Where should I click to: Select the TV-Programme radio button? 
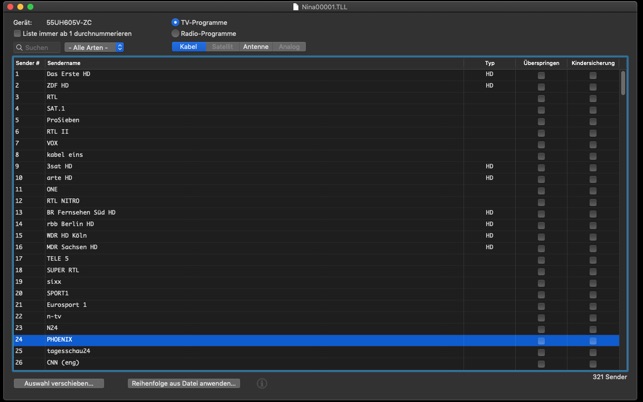point(176,22)
